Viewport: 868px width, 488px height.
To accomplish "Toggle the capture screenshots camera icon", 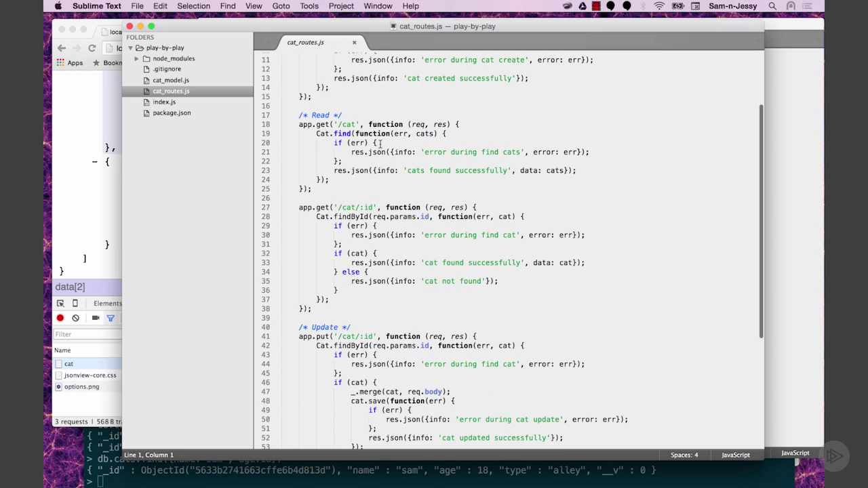I will click(95, 318).
